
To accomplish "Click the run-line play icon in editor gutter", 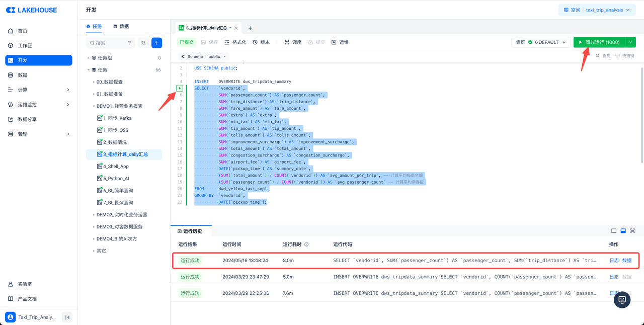I will [180, 88].
